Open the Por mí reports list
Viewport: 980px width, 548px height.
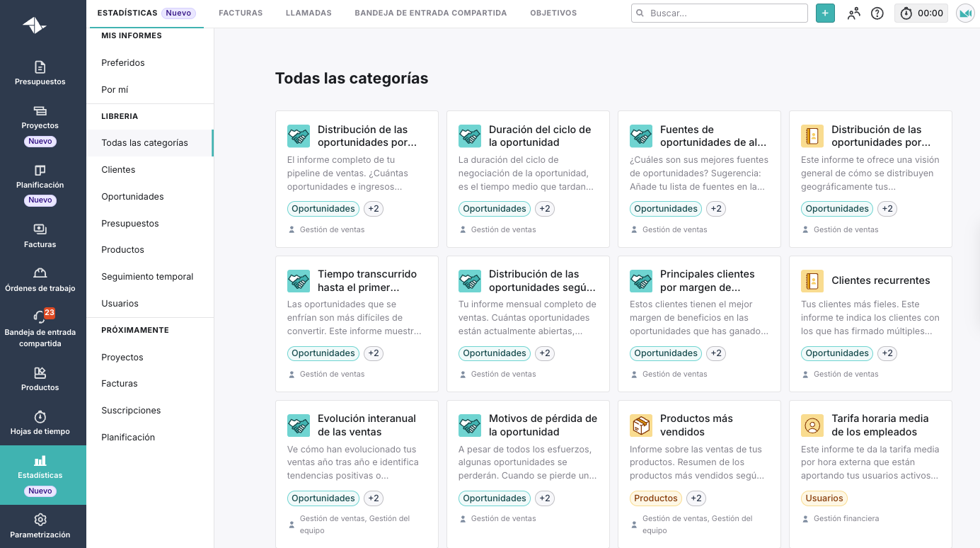(x=150, y=90)
